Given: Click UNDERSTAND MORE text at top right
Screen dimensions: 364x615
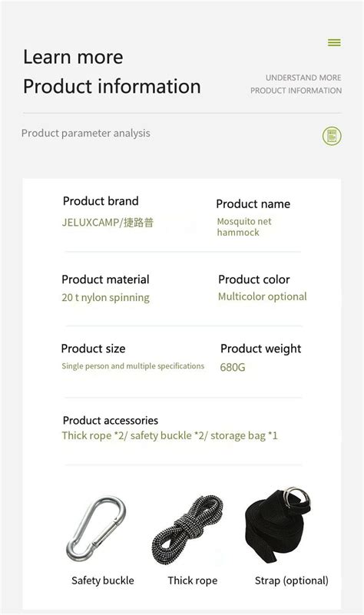Looking at the screenshot, I should coord(303,78).
